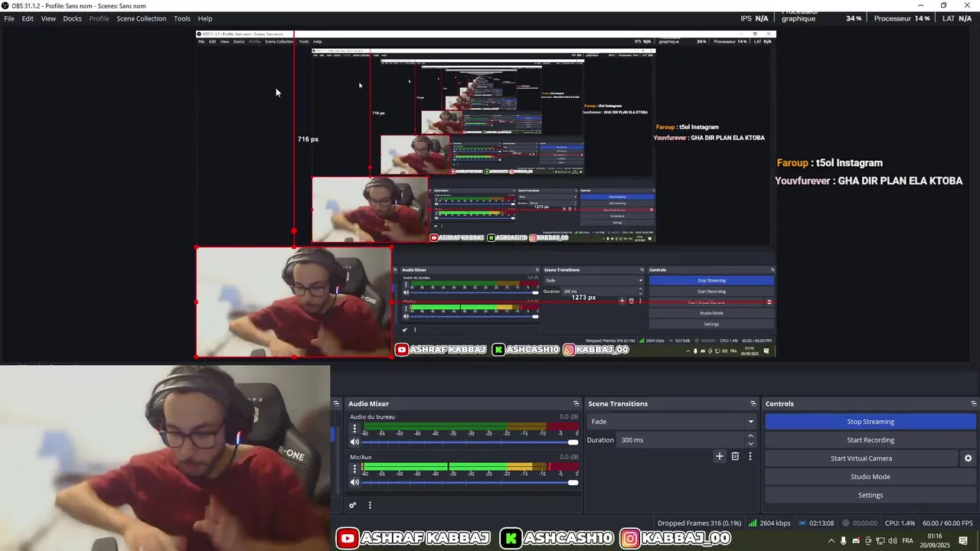
Task: Click Stop Streaming
Action: (871, 422)
